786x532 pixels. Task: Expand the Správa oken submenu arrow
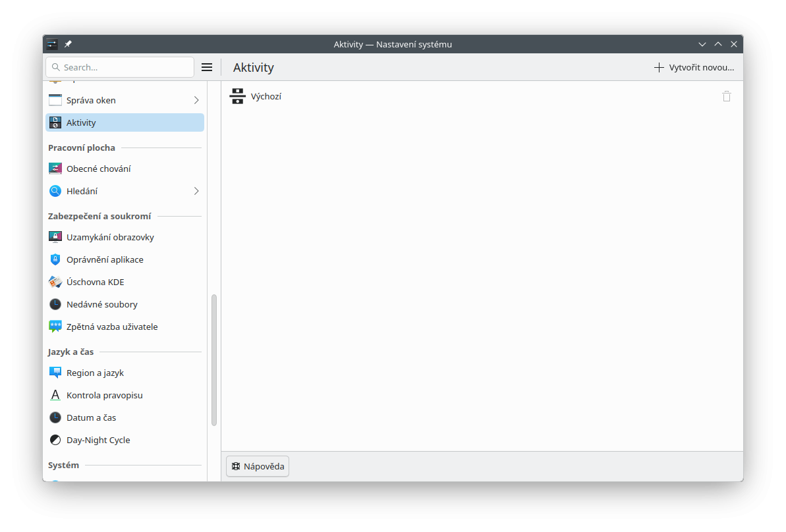[x=196, y=100]
